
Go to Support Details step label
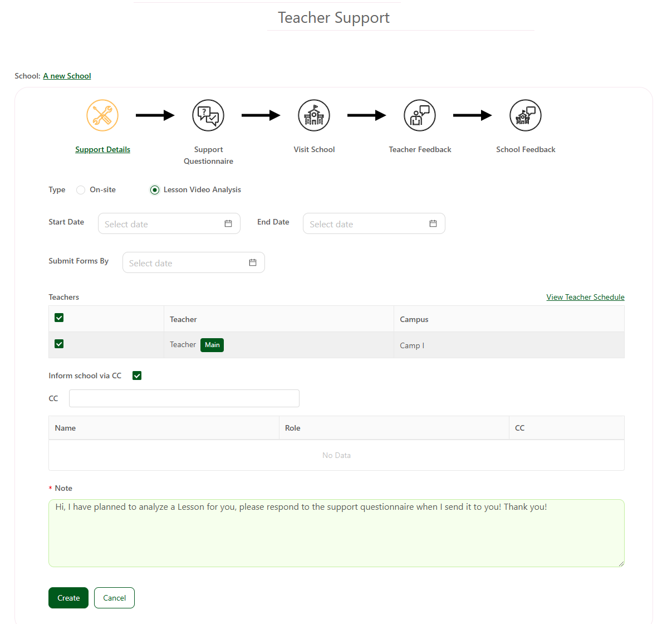(102, 149)
